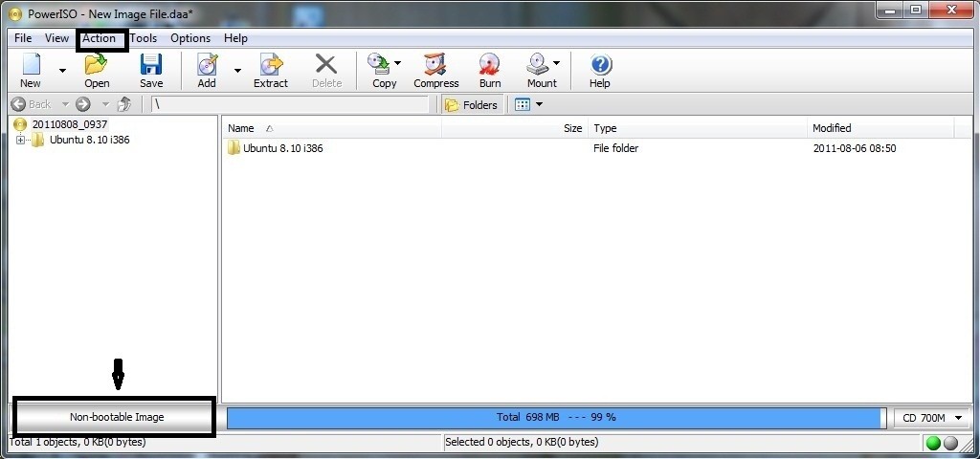980x459 pixels.
Task: Select Ubuntu 8.10 i386 in folder tree
Action: point(89,140)
